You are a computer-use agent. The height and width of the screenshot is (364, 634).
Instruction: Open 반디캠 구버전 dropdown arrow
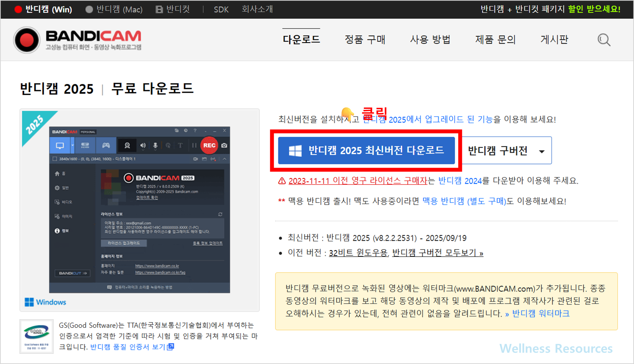pyautogui.click(x=542, y=151)
